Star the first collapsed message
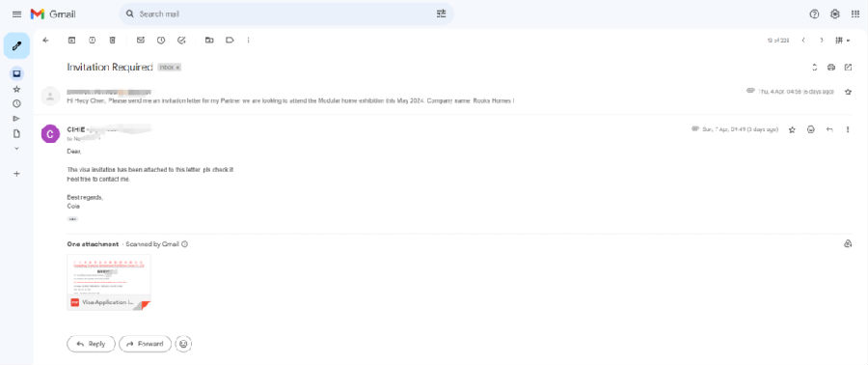The image size is (868, 365). click(x=848, y=92)
